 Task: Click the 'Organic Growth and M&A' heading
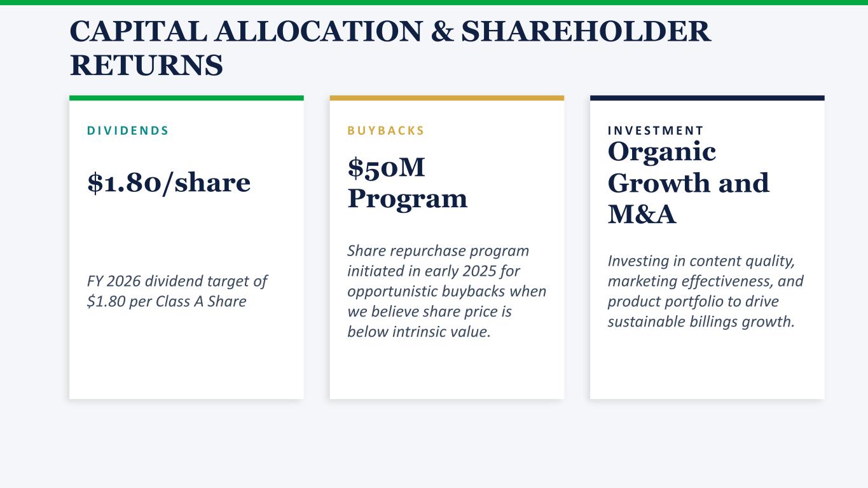tap(688, 183)
